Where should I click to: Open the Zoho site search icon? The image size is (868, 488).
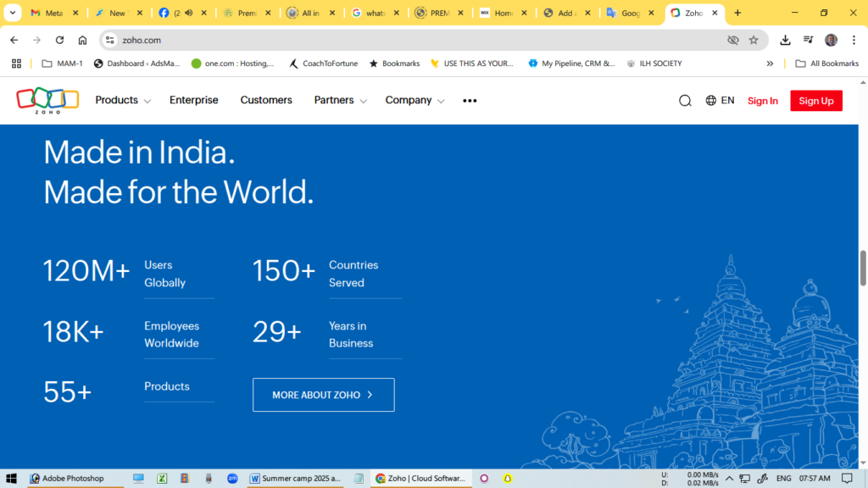tap(685, 101)
